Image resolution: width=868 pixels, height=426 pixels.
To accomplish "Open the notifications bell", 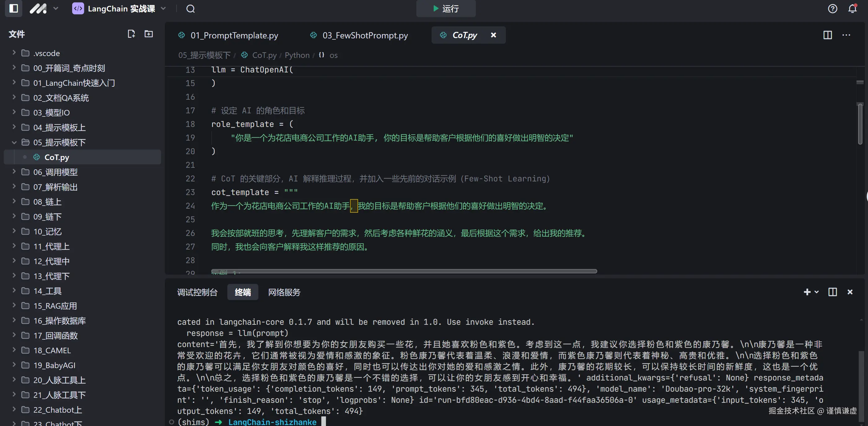I will coord(852,9).
